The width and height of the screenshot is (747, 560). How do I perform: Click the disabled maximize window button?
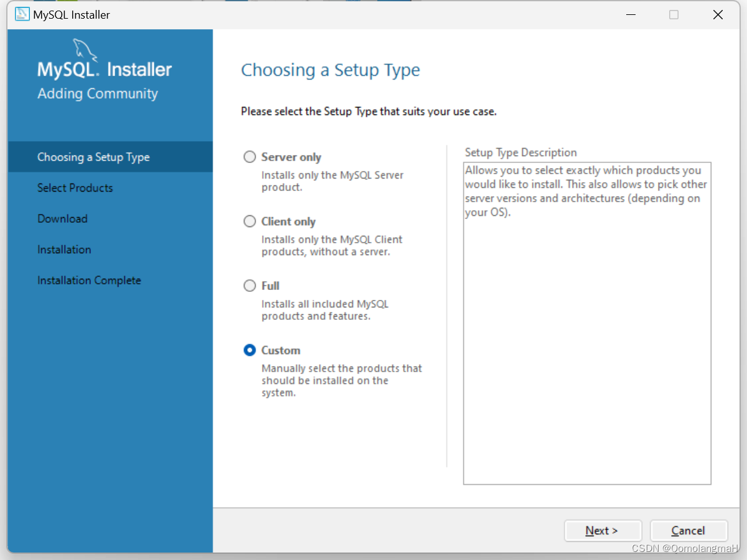674,14
